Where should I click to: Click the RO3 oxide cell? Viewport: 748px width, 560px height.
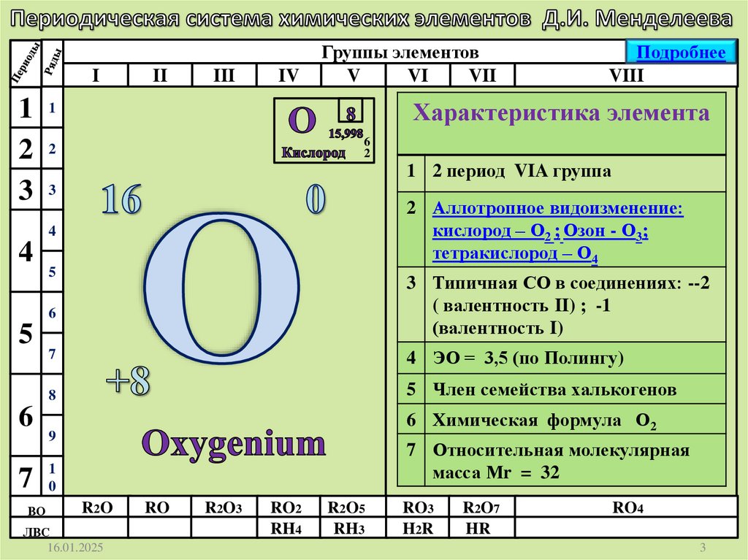click(418, 507)
